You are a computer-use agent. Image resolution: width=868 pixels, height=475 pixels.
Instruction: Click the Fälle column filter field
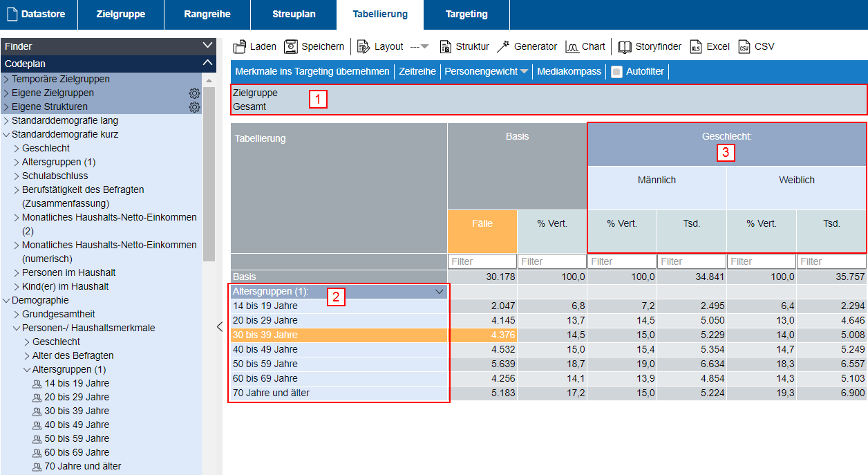click(x=482, y=261)
